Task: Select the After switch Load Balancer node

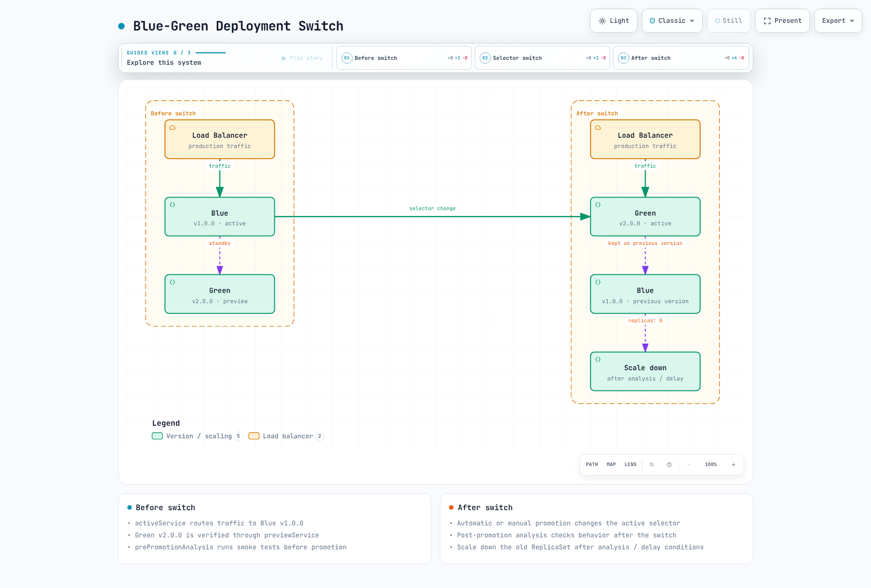Action: pyautogui.click(x=645, y=139)
